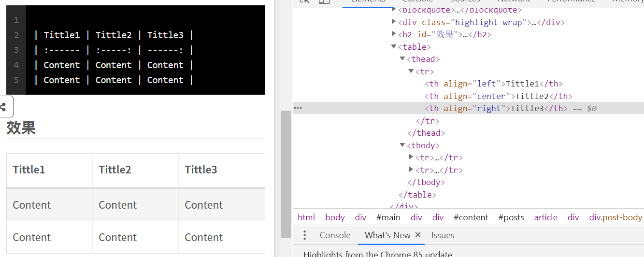Image resolution: width=644 pixels, height=257 pixels.
Task: Select the th align left Tittle1 node
Action: [x=493, y=84]
